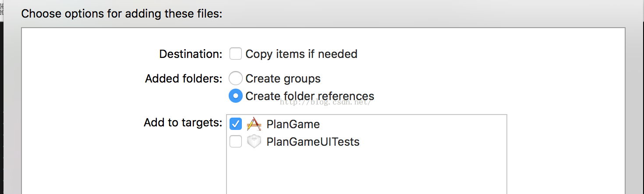Screen dimensions: 644x194
Task: Click the 'Added folders:' field label
Action: 184,79
